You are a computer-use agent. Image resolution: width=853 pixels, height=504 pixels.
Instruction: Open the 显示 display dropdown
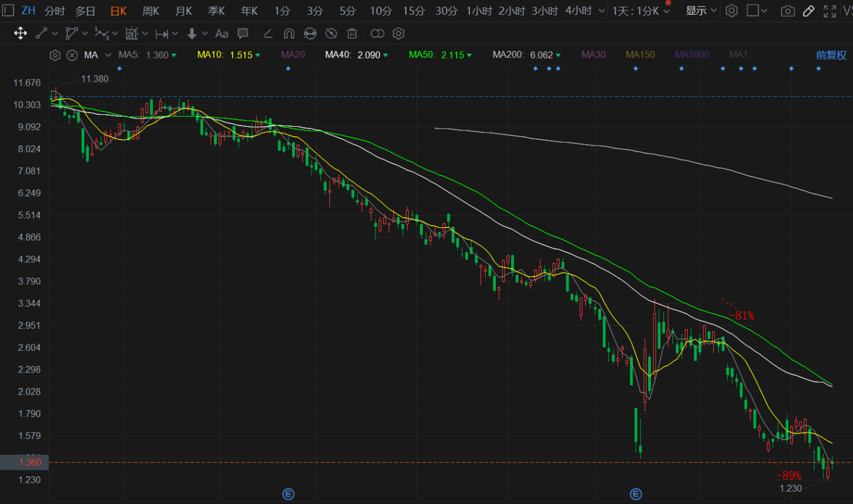click(701, 11)
